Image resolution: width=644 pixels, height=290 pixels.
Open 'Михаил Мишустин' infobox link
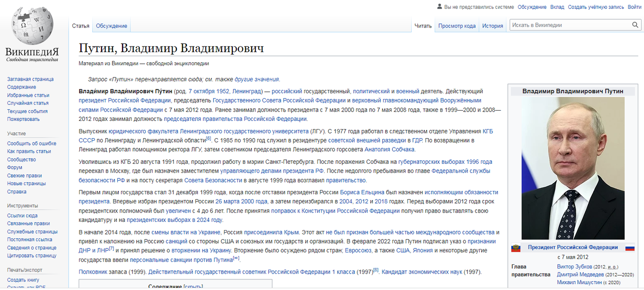580,282
